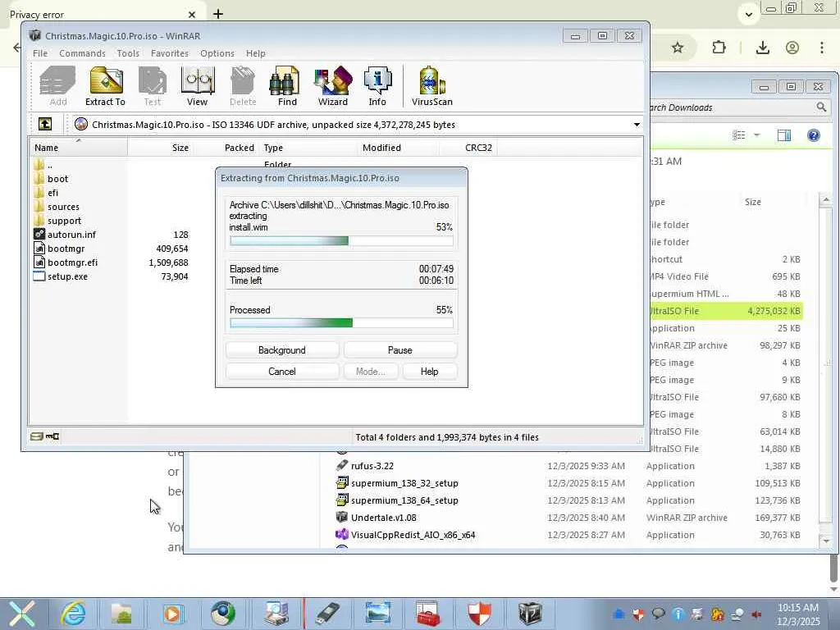Expand the WinRAR archive path dropdown arrow
The image size is (840, 630).
coord(637,125)
